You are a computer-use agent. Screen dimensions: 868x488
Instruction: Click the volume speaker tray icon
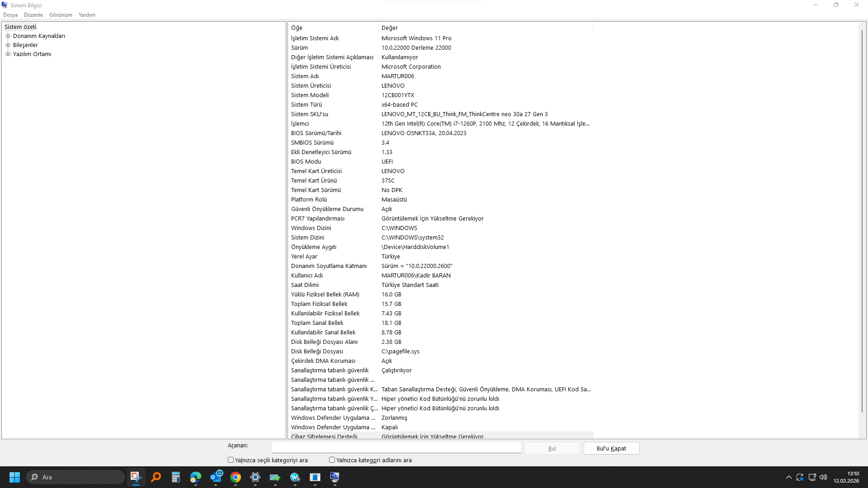(823, 477)
